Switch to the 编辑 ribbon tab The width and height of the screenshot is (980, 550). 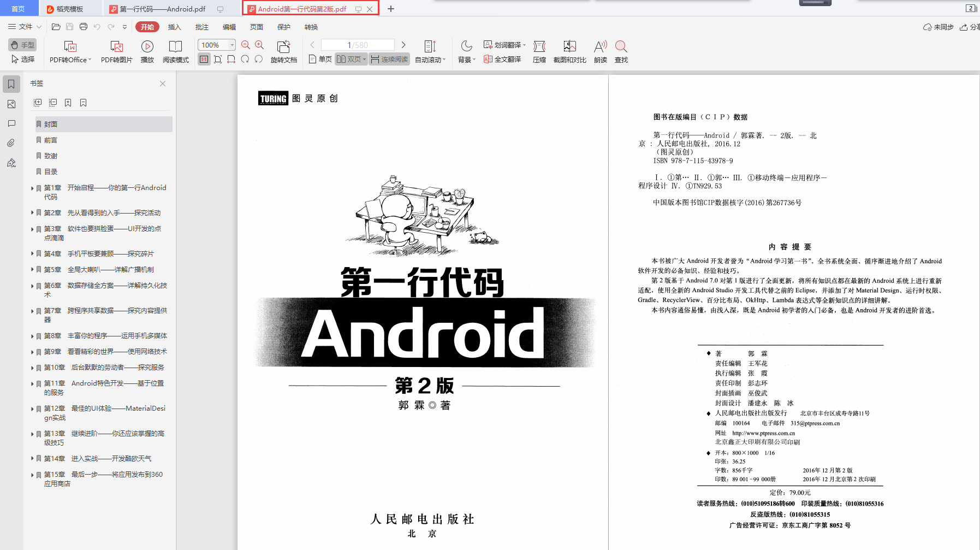pos(229,27)
